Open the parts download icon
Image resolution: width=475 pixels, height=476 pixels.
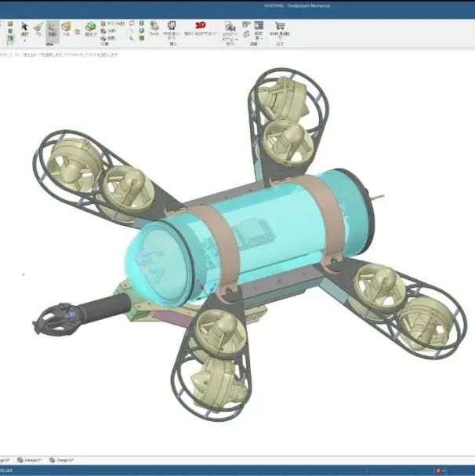click(x=172, y=26)
